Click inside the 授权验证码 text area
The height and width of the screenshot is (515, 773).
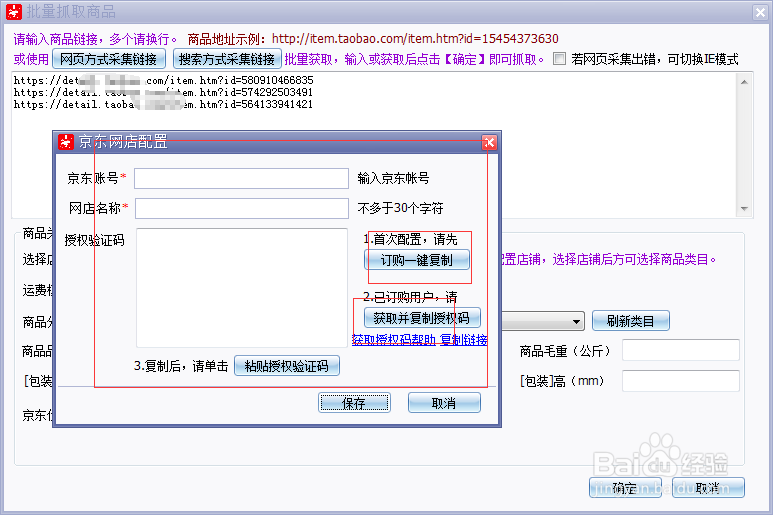click(242, 288)
